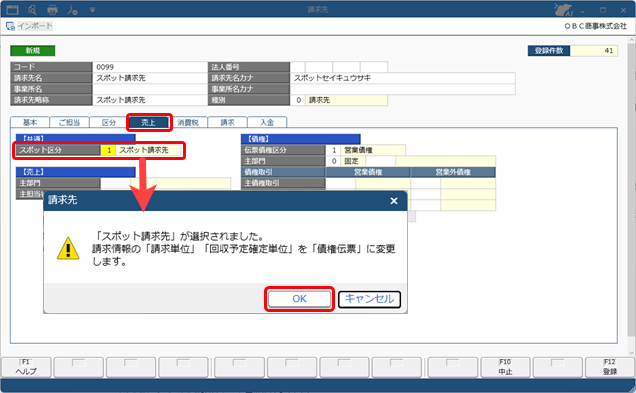Click the インポート import icon
This screenshot has height=393, width=636.
(x=11, y=26)
